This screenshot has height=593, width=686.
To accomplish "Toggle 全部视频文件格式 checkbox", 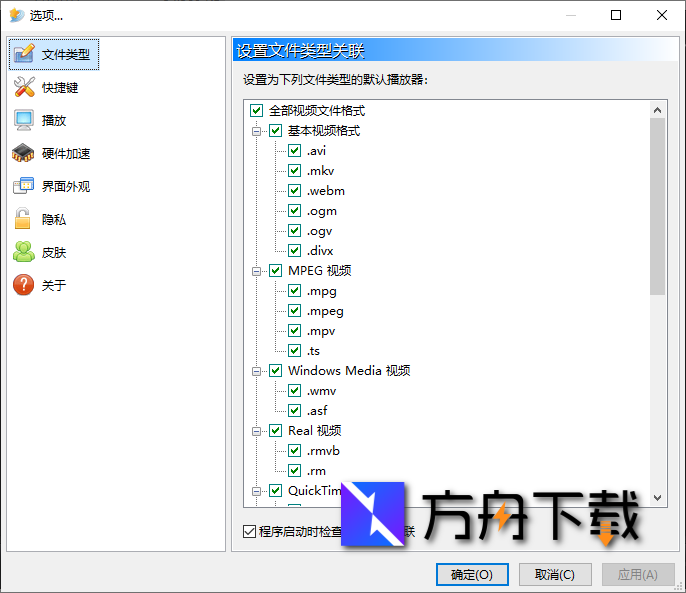I will (x=256, y=110).
